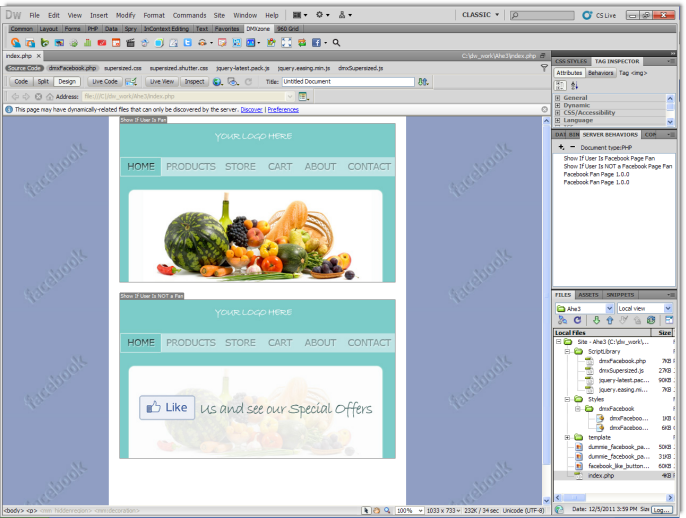Click the clapperboard icon in the DMXzone toolbar

[x=130, y=42]
